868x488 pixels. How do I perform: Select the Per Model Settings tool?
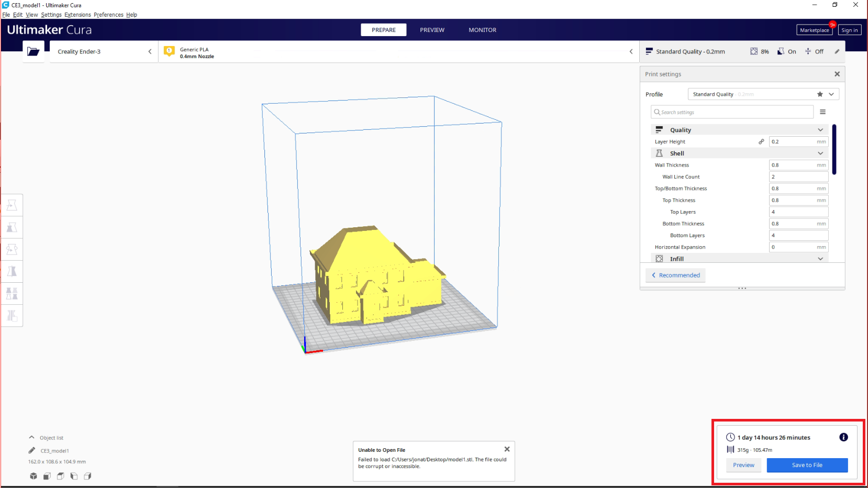[12, 293]
